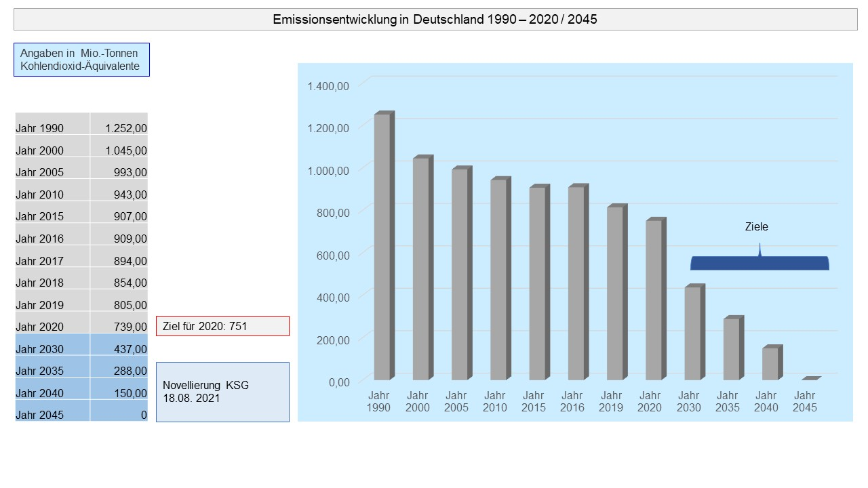
Task: Click the red-bordered Ziel für 2020 box
Action: click(222, 326)
